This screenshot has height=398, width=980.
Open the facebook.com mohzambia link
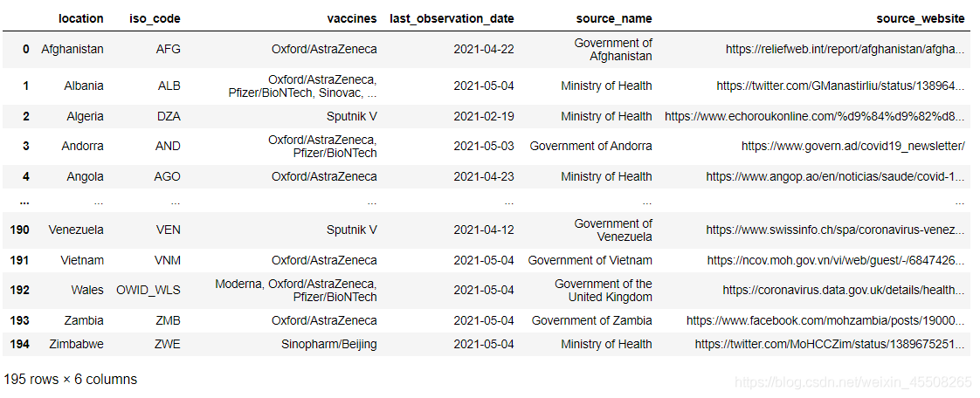(x=825, y=321)
